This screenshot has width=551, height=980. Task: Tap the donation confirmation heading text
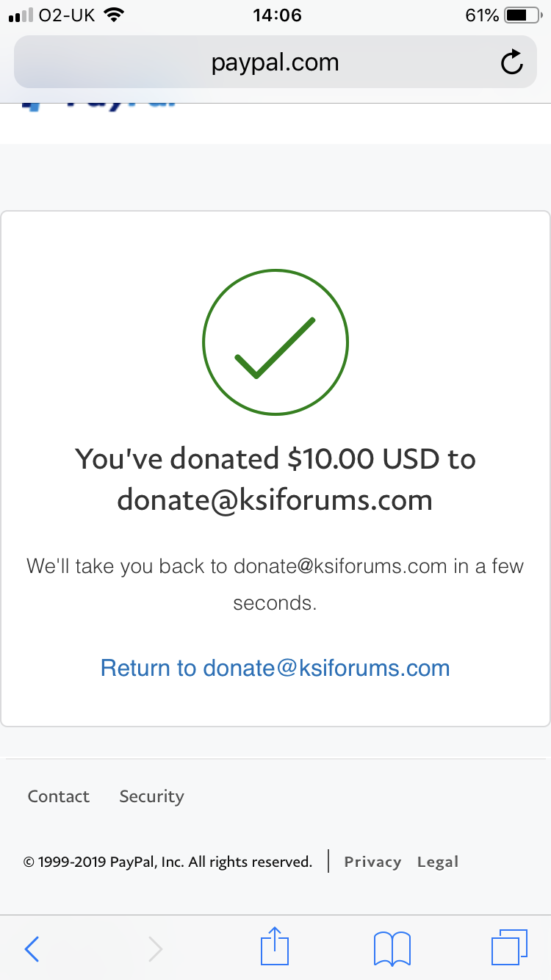[275, 479]
